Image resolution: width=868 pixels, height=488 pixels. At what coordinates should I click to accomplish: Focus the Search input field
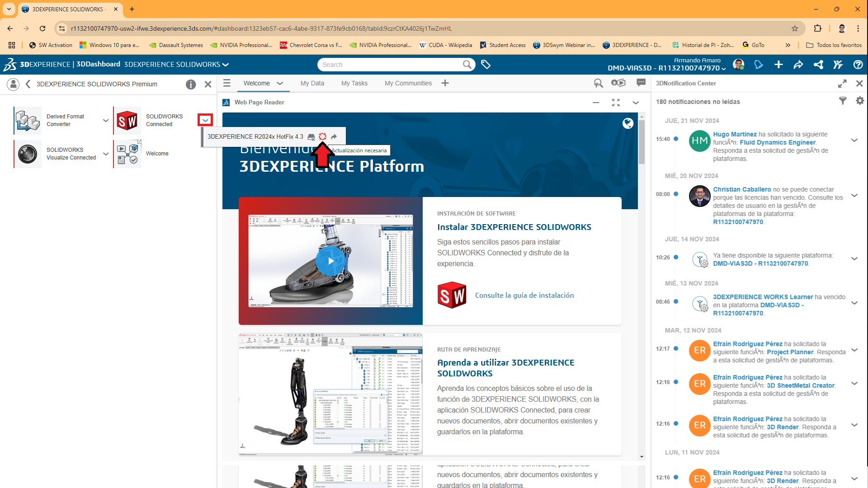click(391, 65)
